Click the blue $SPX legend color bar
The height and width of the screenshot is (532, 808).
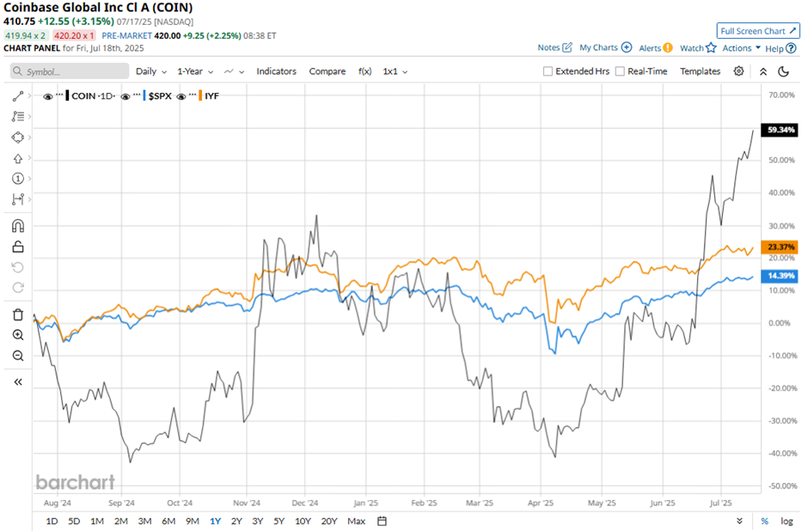coord(144,95)
